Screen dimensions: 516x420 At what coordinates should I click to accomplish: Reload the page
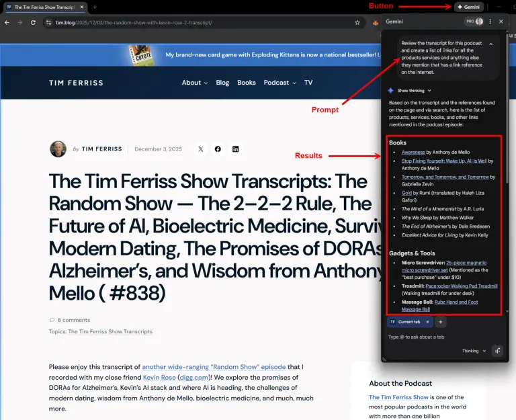tap(33, 22)
